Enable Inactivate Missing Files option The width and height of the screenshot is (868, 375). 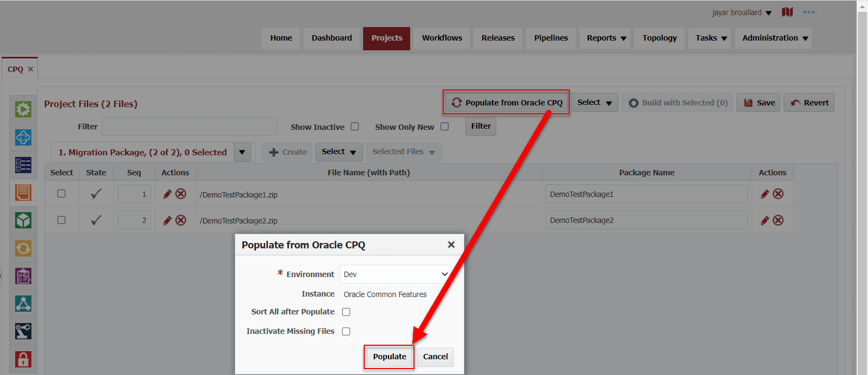346,331
